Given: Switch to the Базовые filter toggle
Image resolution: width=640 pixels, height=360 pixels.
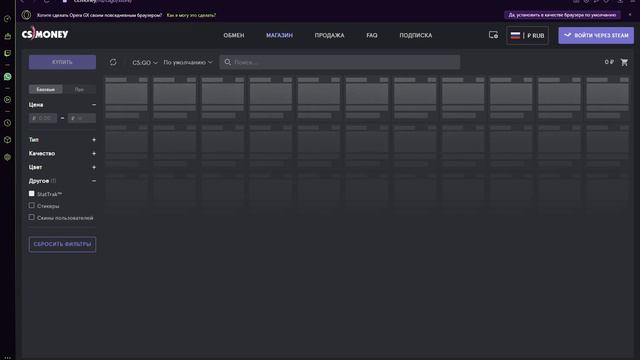Looking at the screenshot, I should [x=46, y=89].
